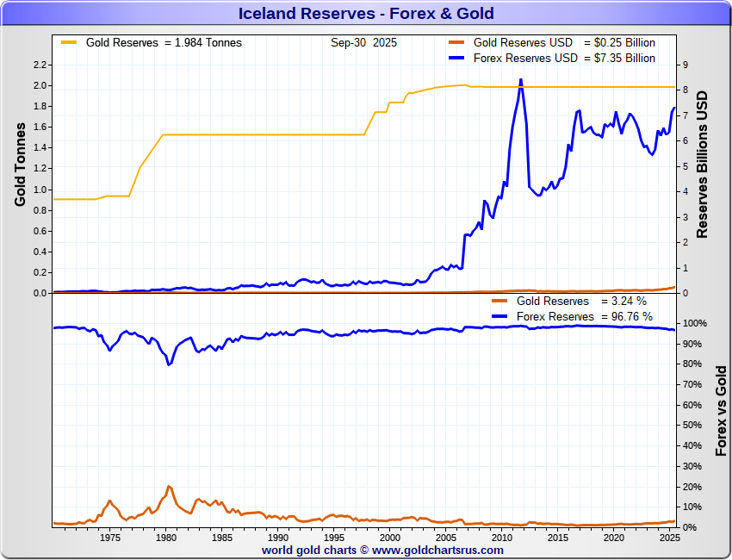Screen dimensions: 732x560
Task: Click the 1975 label on the year axis
Action: pos(110,538)
